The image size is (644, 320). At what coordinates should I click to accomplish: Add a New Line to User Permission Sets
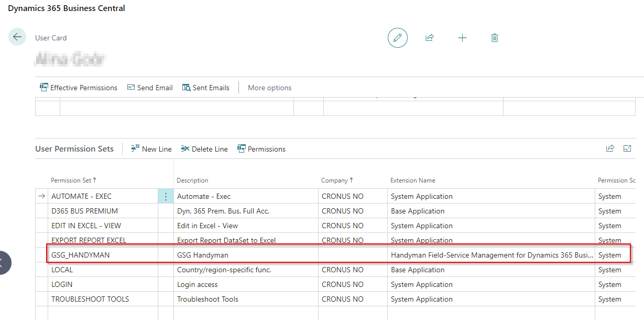coord(151,148)
